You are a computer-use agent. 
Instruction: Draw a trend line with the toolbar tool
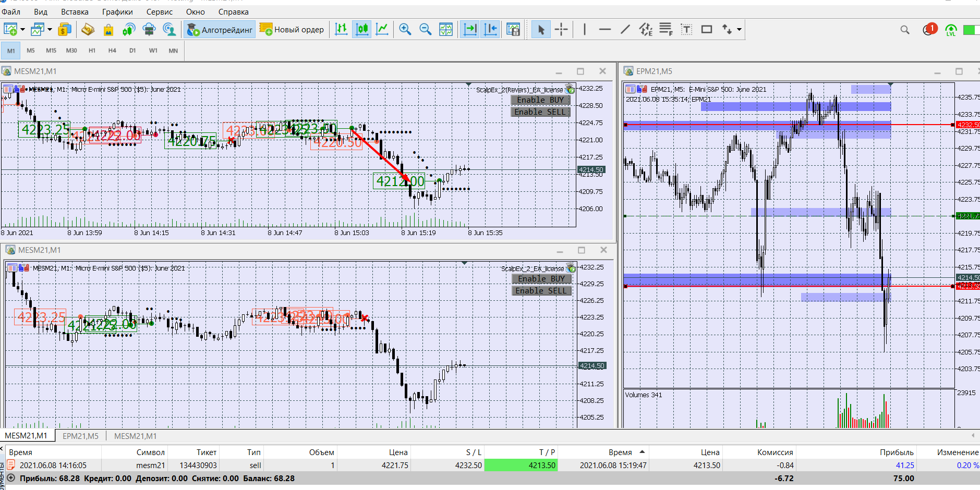(x=625, y=30)
